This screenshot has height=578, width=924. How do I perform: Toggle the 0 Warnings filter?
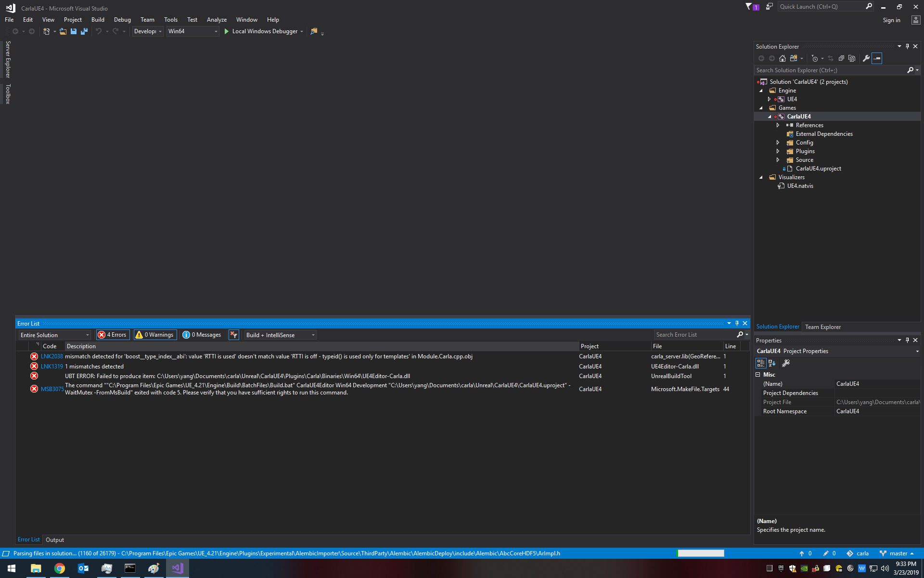tap(155, 335)
